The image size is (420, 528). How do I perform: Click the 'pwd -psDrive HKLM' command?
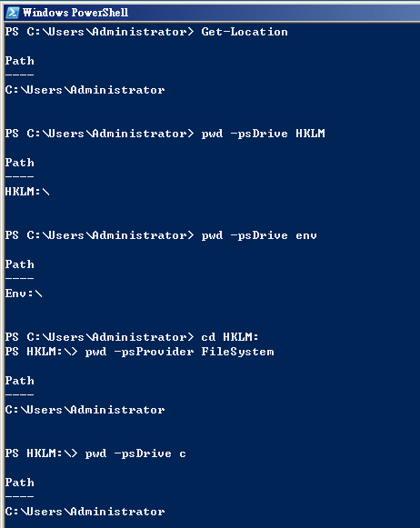click(x=263, y=134)
